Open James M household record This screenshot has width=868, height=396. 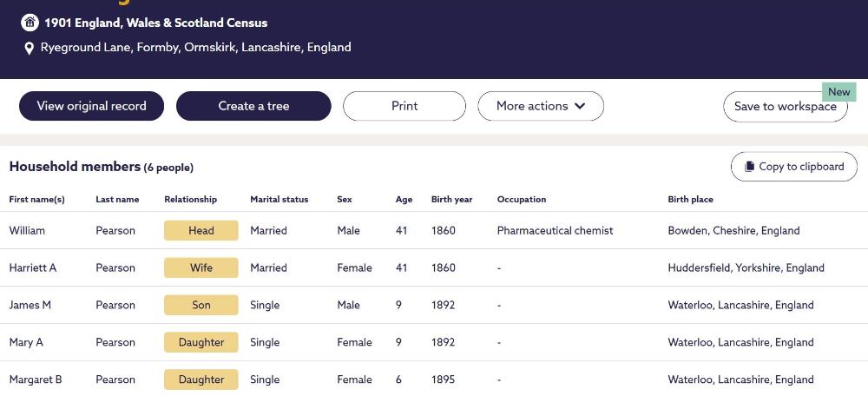pos(30,306)
